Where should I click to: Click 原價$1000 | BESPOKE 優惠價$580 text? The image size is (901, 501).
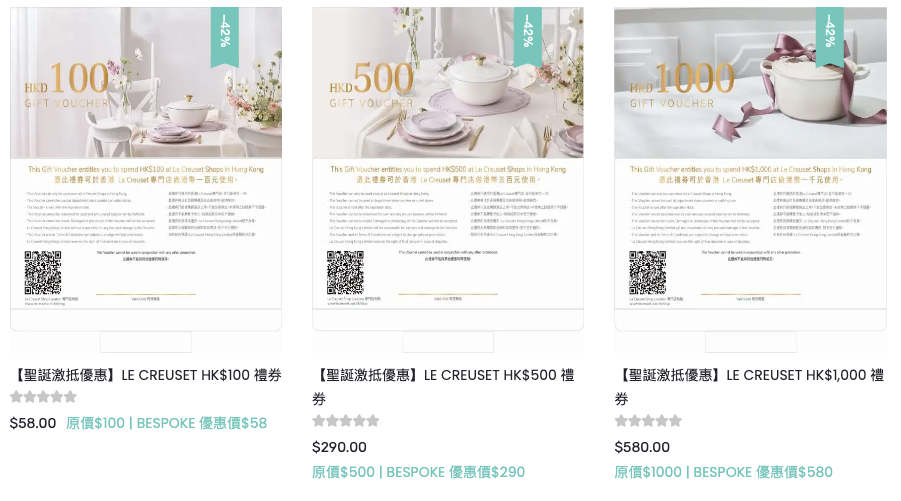point(723,472)
